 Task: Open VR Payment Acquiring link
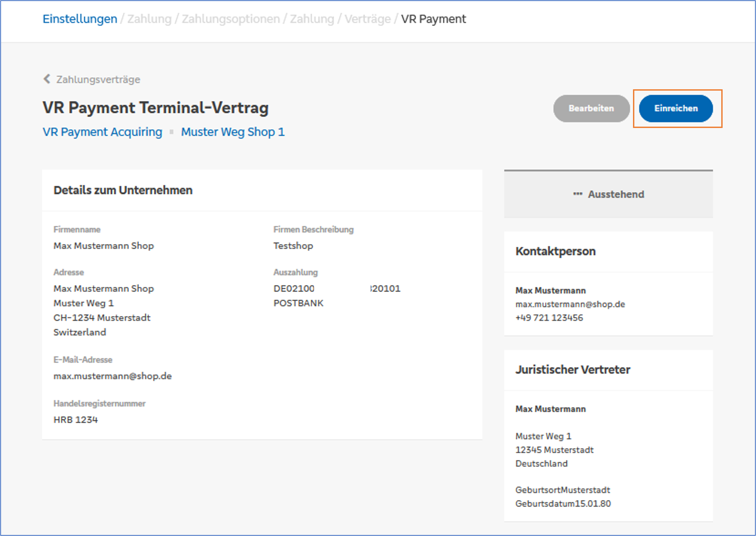coord(102,132)
